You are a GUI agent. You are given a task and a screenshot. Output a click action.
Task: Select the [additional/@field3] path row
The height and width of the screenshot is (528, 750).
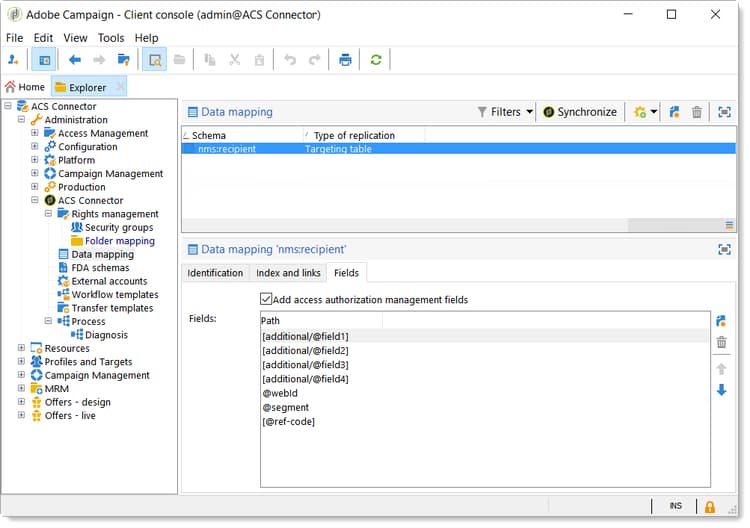[x=305, y=365]
